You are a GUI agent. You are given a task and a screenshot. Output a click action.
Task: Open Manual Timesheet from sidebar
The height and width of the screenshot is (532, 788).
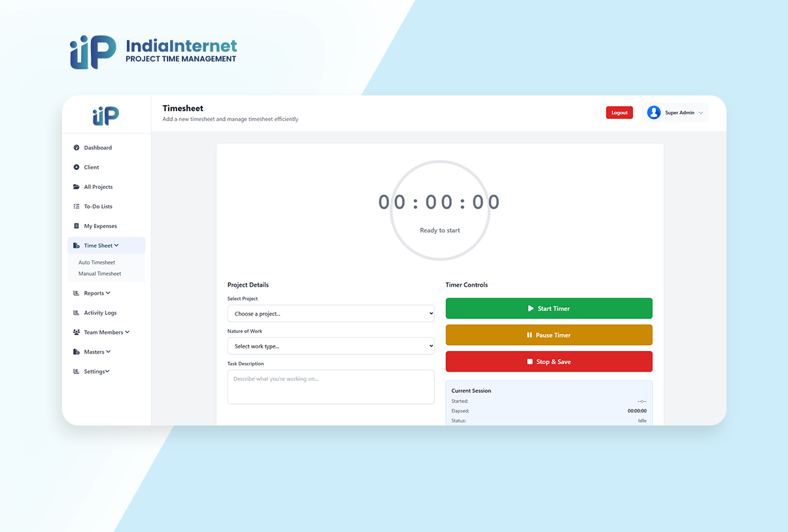point(99,274)
